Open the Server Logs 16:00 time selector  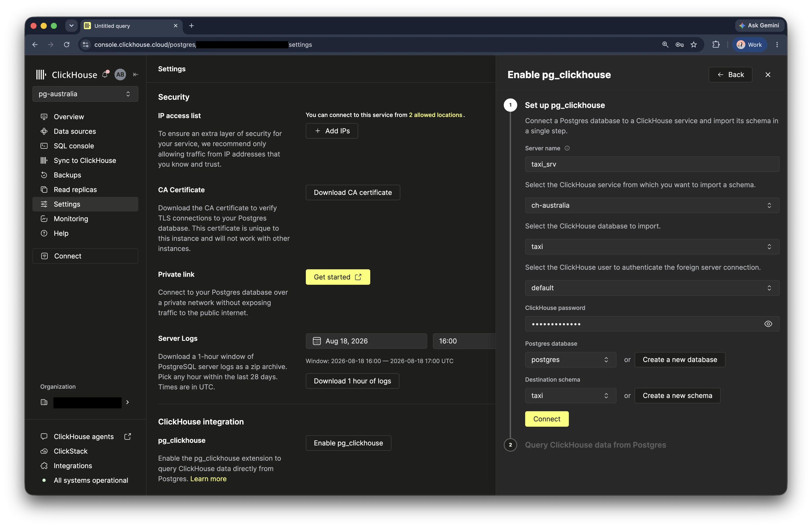[464, 341]
